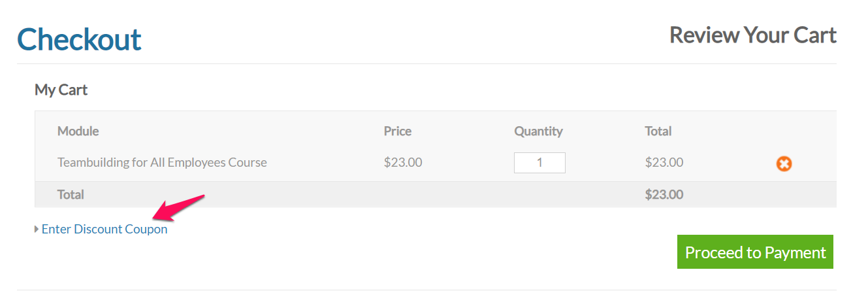This screenshot has width=868, height=291.
Task: Click the Proceed to Payment button
Action: pos(755,252)
